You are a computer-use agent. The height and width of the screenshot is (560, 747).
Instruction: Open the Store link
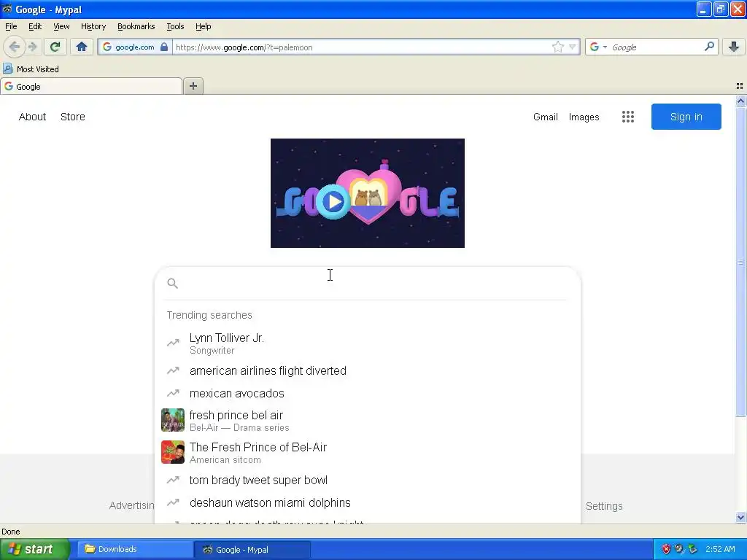73,117
